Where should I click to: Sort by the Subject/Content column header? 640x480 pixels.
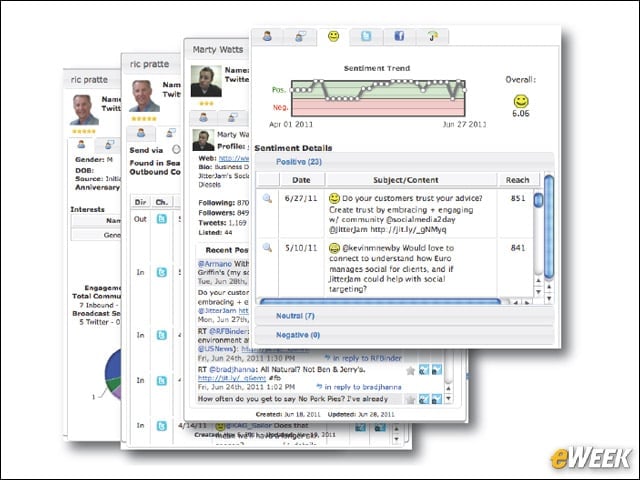pyautogui.click(x=411, y=180)
